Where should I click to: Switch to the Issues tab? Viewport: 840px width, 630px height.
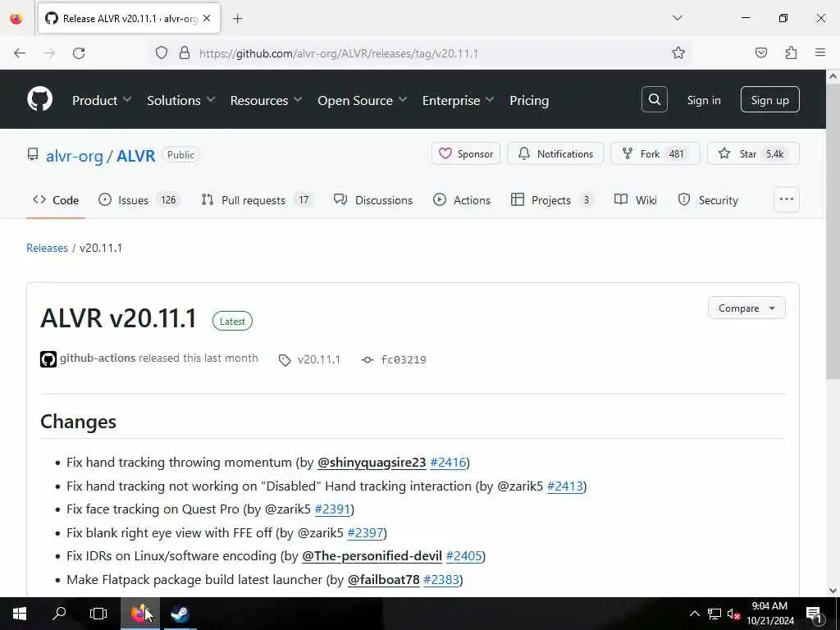[139, 200]
